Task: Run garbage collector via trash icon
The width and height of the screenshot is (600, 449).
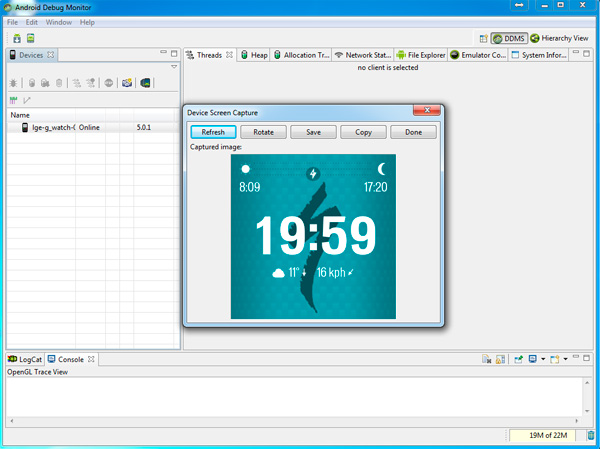Action: 60,83
